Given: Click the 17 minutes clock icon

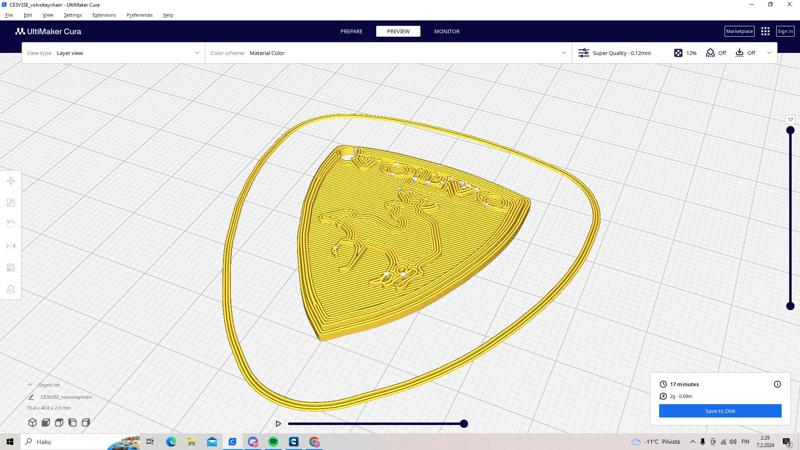Looking at the screenshot, I should pos(663,384).
